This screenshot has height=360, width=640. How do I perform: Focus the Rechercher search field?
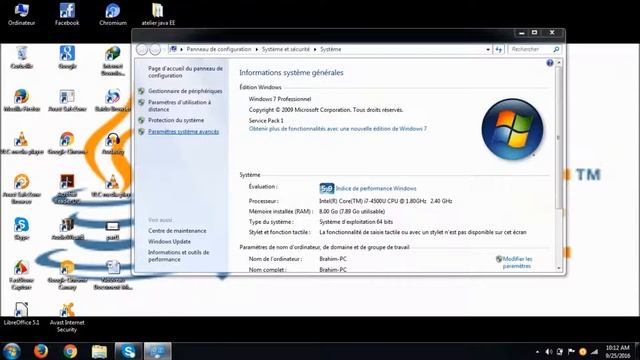point(530,49)
